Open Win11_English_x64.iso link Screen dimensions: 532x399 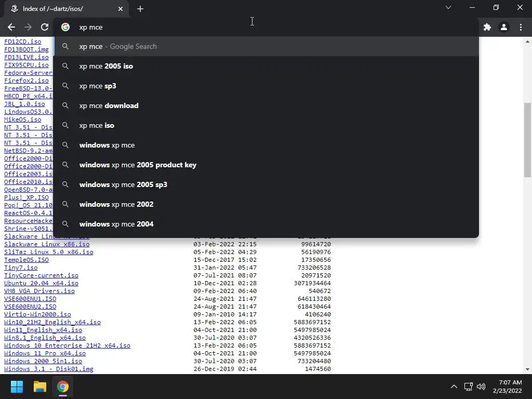pyautogui.click(x=43, y=330)
